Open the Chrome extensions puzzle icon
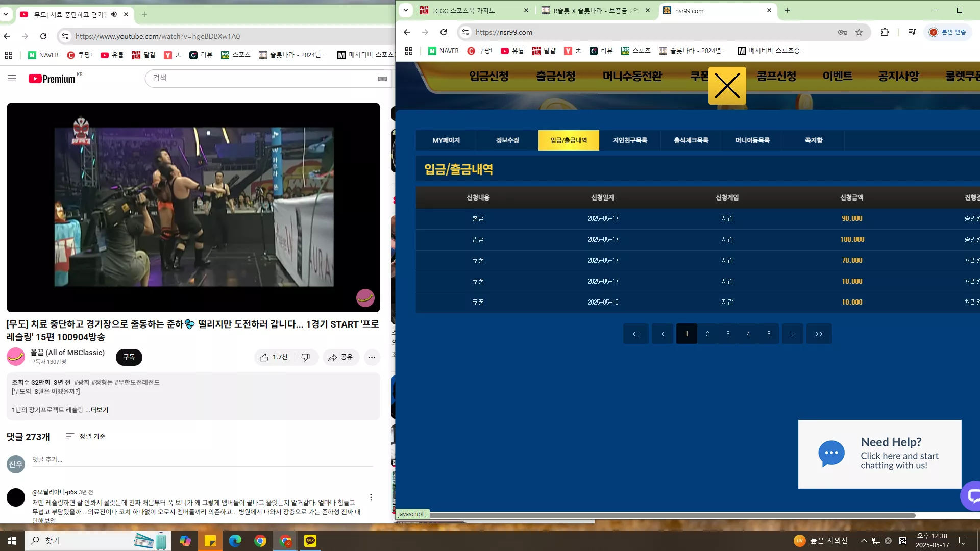The width and height of the screenshot is (980, 551). (x=885, y=32)
